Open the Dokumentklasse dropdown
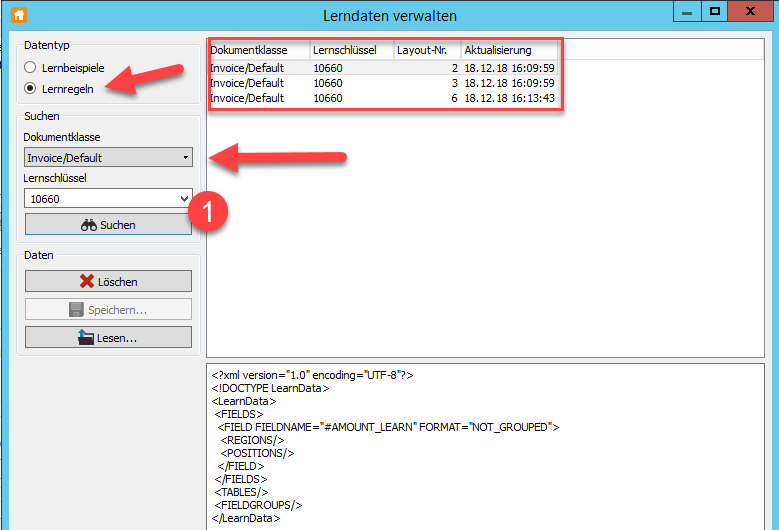 click(x=108, y=157)
